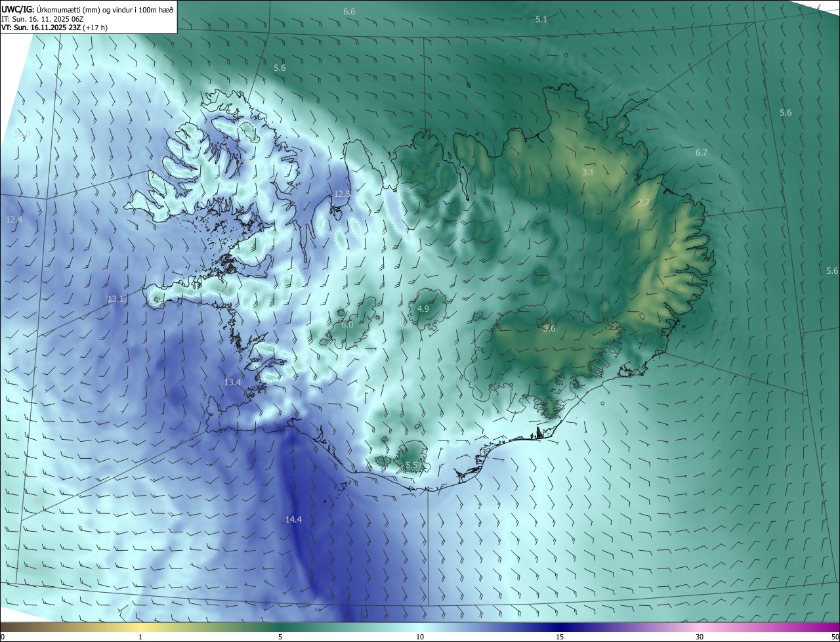Click the 6.0 value label on Langjökull

click(347, 324)
